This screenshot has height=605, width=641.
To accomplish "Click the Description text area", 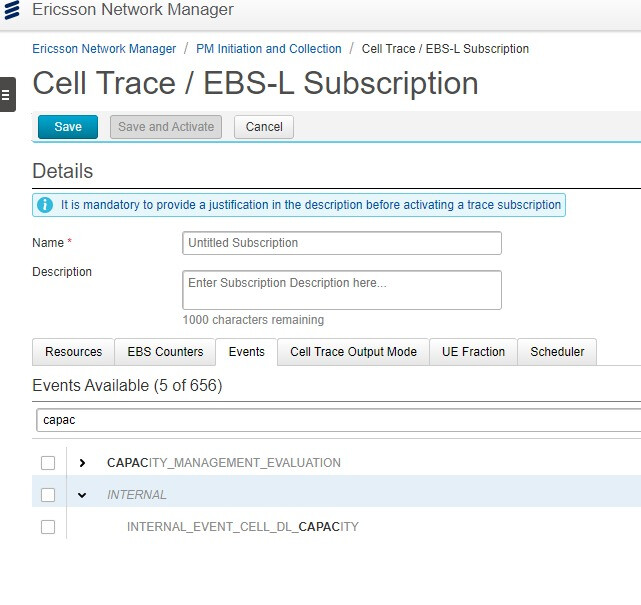I will [342, 290].
